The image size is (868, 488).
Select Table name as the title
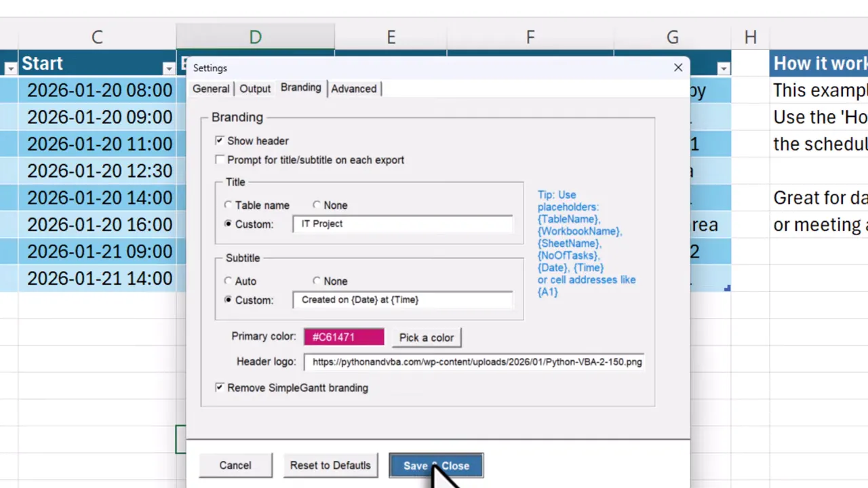[x=228, y=205]
